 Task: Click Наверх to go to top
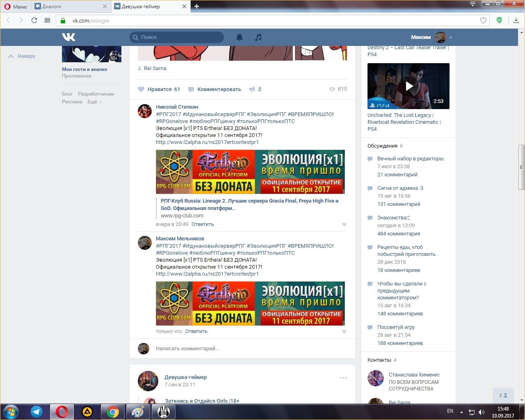(x=22, y=56)
